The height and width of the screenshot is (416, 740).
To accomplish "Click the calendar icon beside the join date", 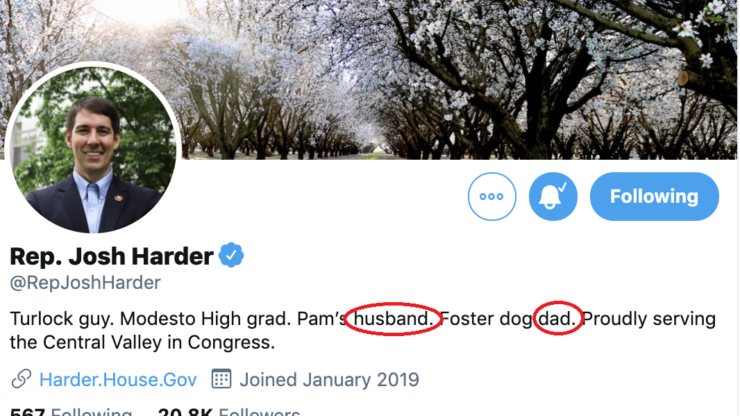I will [221, 379].
